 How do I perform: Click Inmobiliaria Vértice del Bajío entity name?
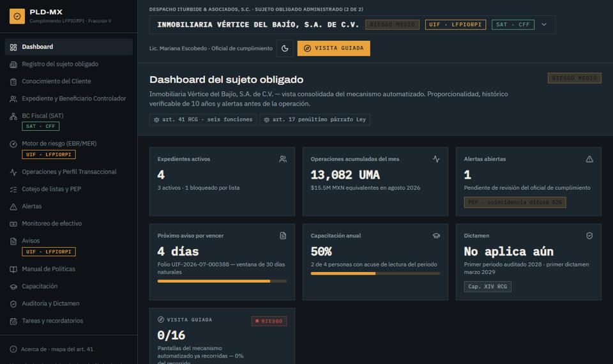tap(258, 25)
